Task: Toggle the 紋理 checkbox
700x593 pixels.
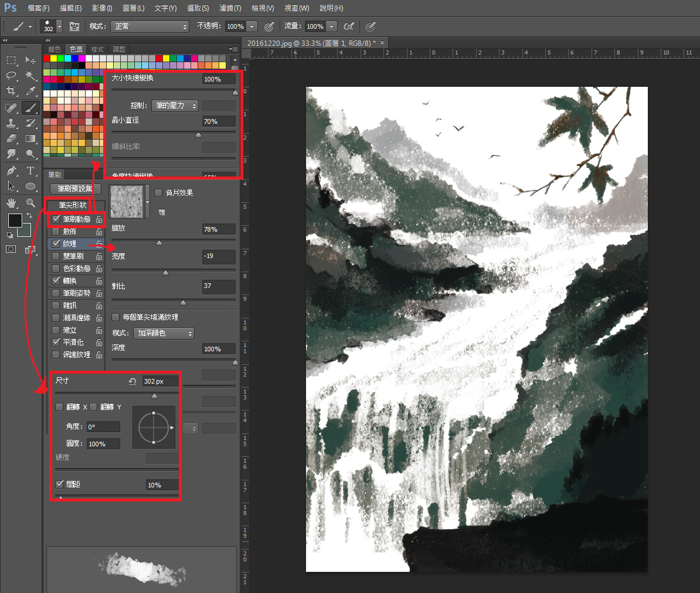Action: 56,244
